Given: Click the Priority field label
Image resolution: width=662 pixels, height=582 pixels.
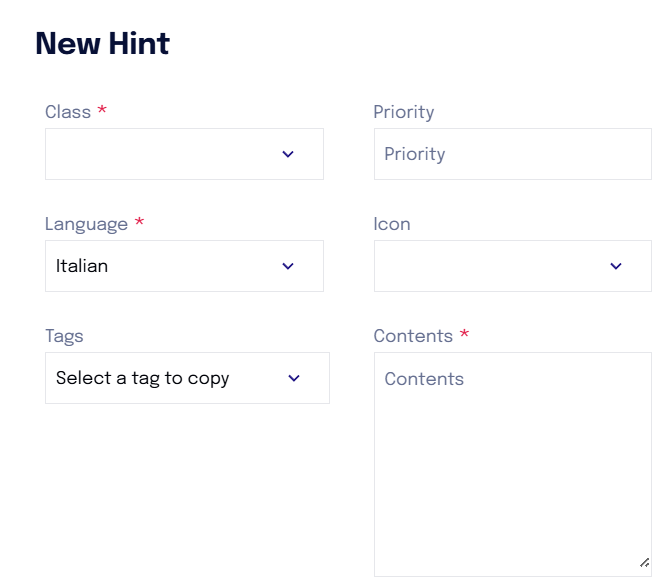Looking at the screenshot, I should tap(404, 112).
